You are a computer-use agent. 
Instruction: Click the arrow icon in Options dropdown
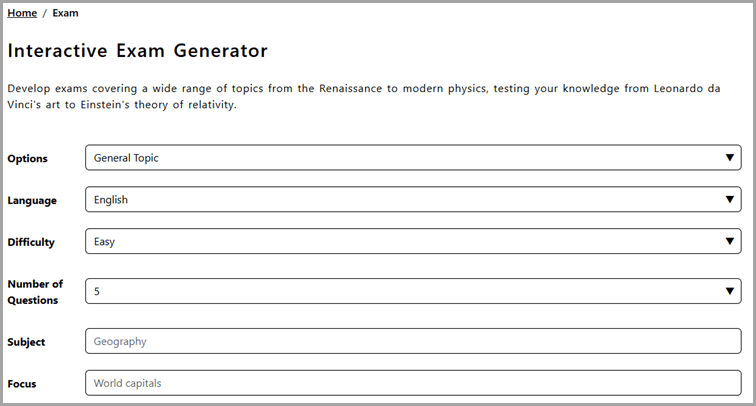[729, 158]
